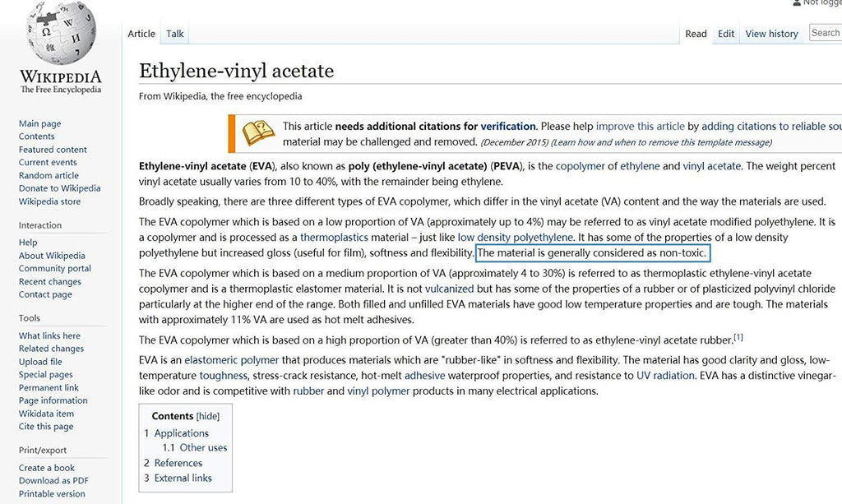Visit the Wikipedia store link
842x504 pixels.
click(49, 201)
